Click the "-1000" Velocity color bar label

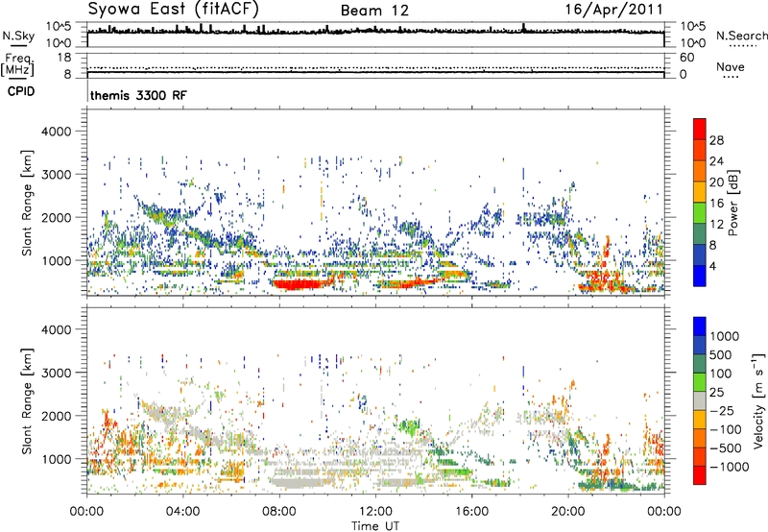[x=730, y=467]
